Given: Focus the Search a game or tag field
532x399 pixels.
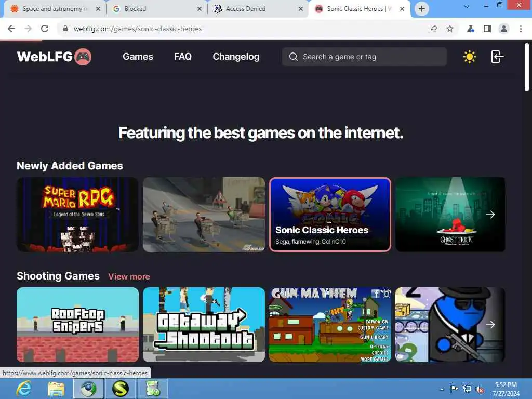Looking at the screenshot, I should point(364,57).
